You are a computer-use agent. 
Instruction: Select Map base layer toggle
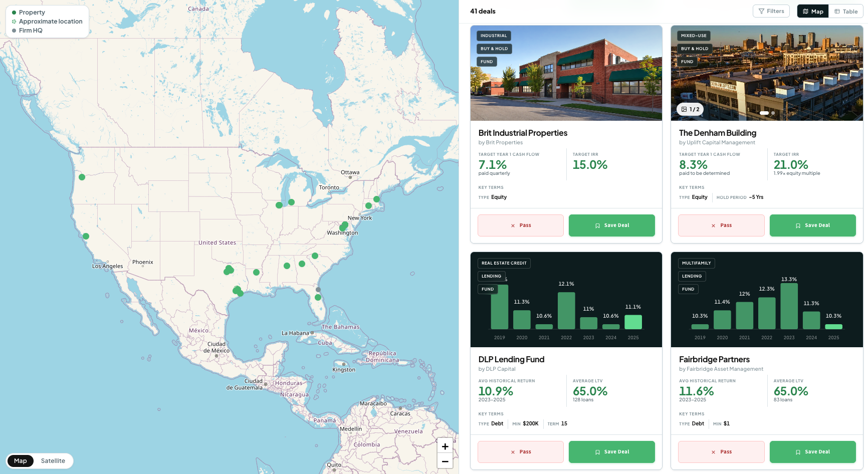[x=21, y=461]
